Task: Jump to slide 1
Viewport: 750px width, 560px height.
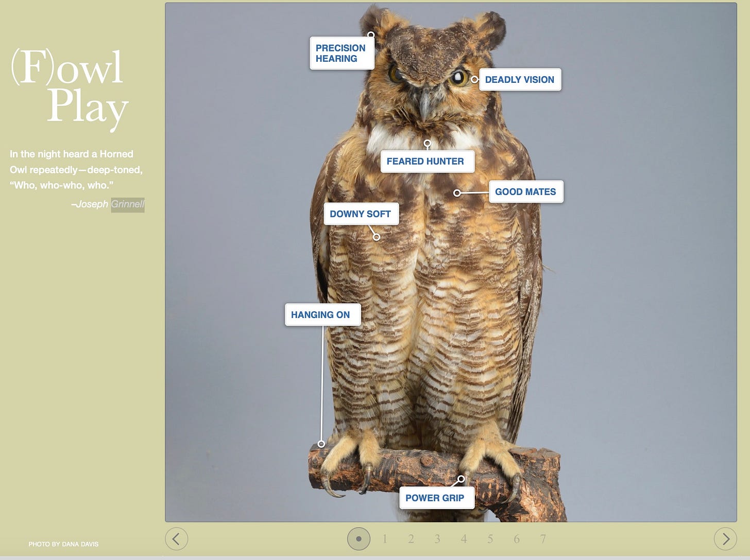Action: [x=385, y=539]
